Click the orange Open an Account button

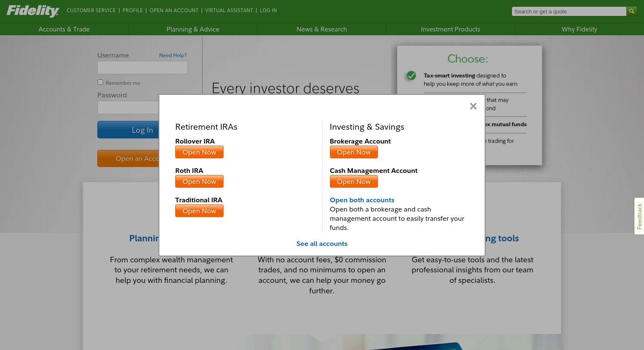[128, 158]
